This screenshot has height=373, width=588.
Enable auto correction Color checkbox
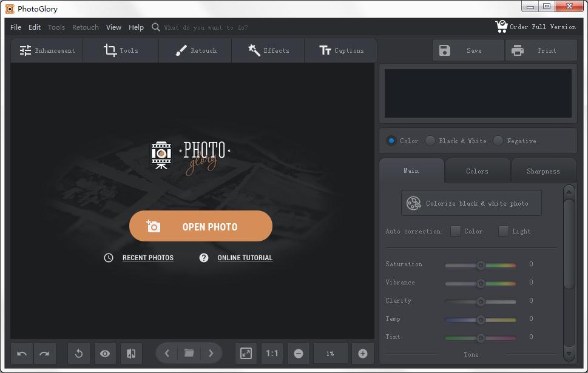456,231
